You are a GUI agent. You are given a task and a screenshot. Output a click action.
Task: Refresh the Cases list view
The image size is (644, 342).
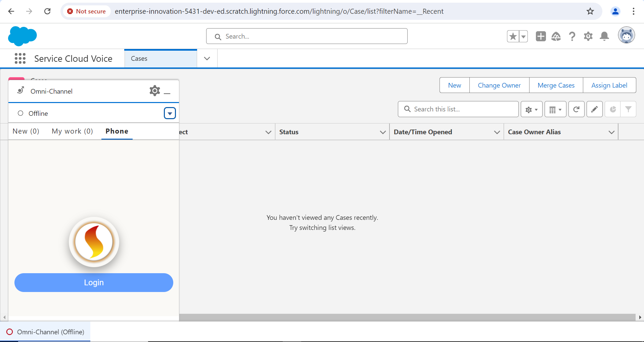tap(576, 109)
